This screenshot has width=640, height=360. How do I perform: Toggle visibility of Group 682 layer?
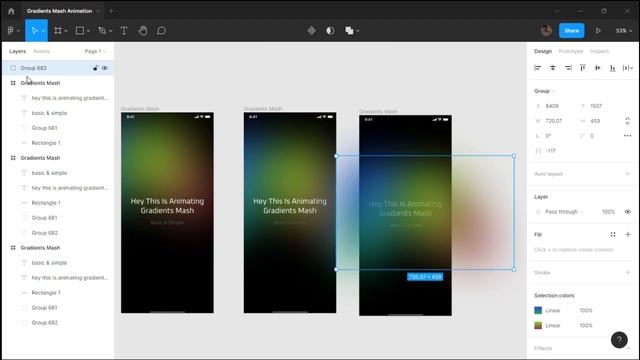(105, 68)
